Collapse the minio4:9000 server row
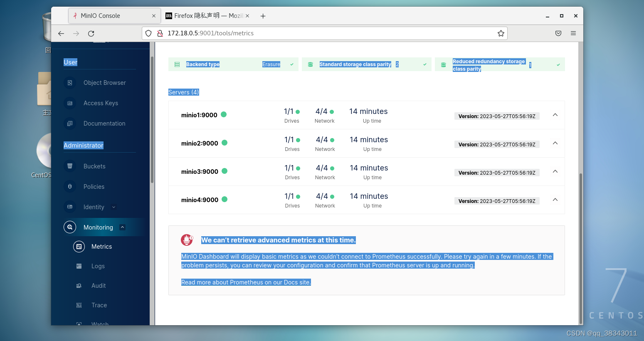 (555, 200)
